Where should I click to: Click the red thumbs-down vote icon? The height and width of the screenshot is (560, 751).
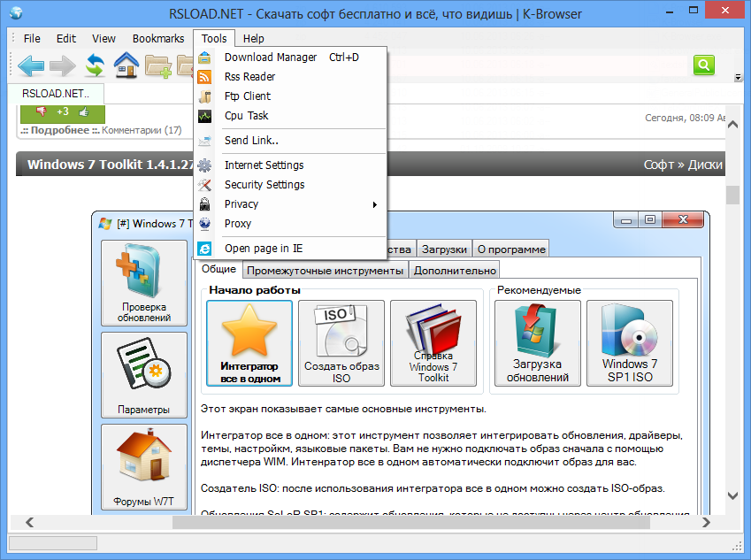click(x=42, y=111)
